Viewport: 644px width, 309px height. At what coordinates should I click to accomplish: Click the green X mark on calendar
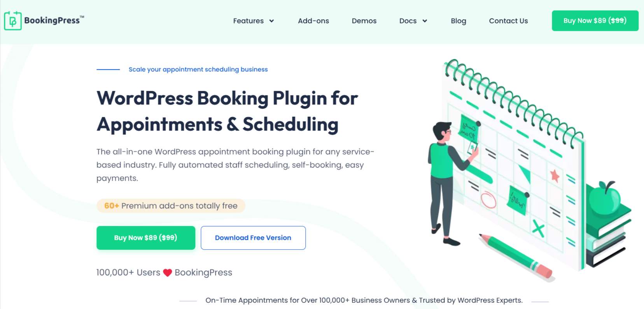538,228
